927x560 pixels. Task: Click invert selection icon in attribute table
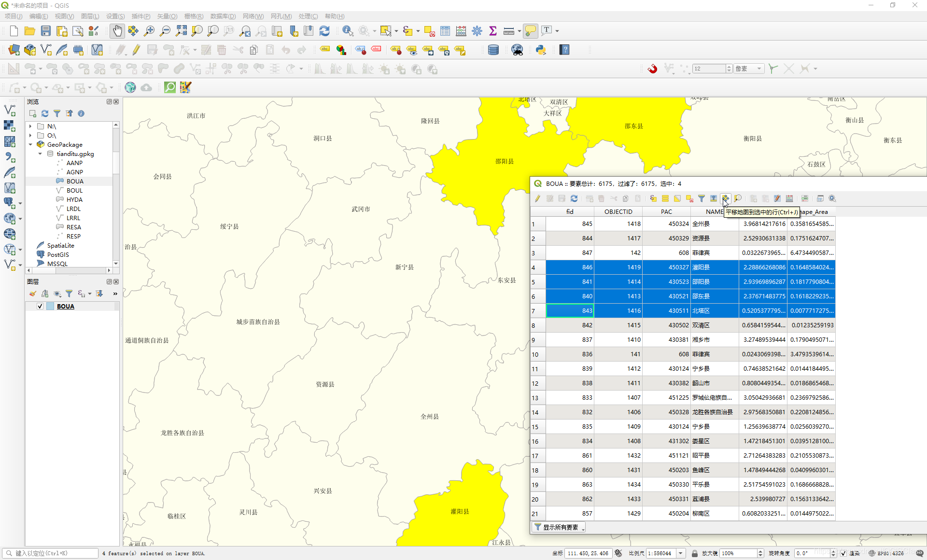(x=677, y=198)
